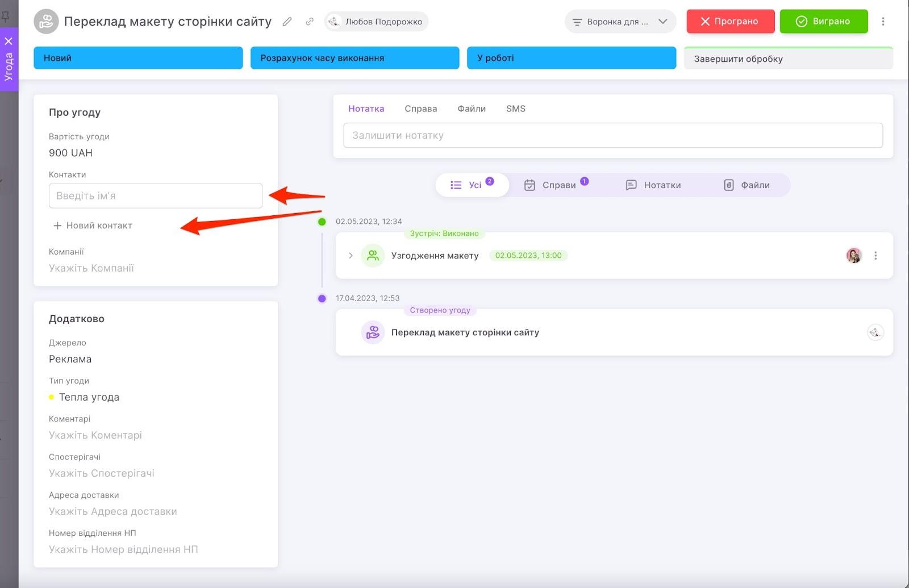Viewport: 909px width, 588px height.
Task: Open the Воронка для funnel dropdown
Action: pos(620,22)
